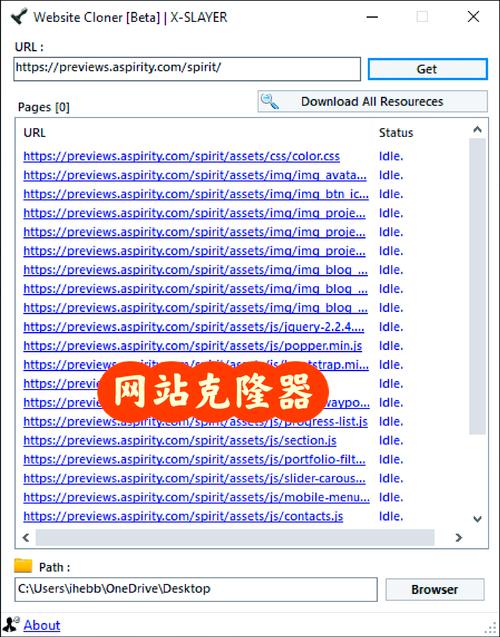Image resolution: width=500 pixels, height=637 pixels.
Task: Click the horizontal scrollbar left arrow
Action: point(26,537)
